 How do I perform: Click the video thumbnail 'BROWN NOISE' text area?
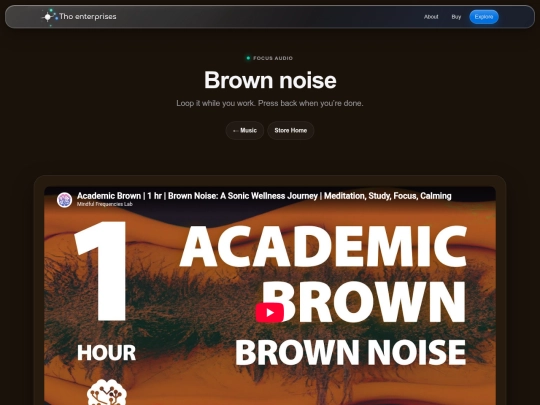(351, 352)
